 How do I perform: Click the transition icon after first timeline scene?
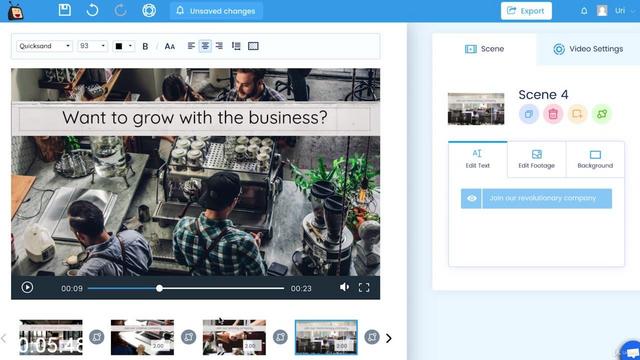tap(97, 337)
